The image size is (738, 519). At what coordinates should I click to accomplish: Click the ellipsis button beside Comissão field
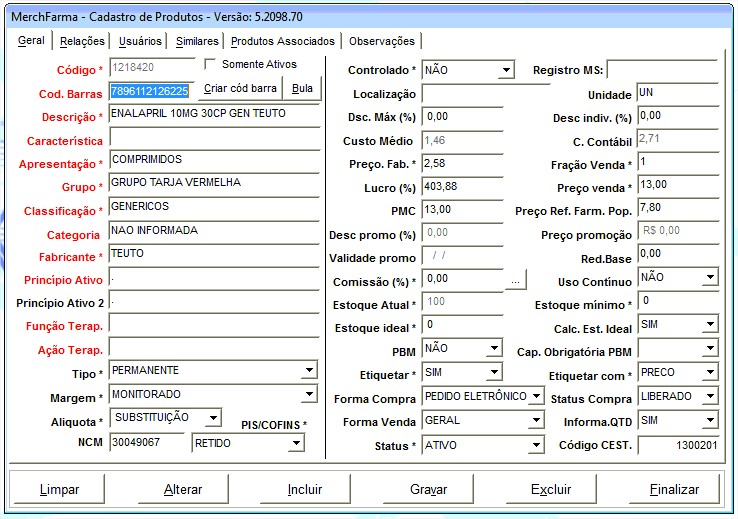pyautogui.click(x=515, y=281)
